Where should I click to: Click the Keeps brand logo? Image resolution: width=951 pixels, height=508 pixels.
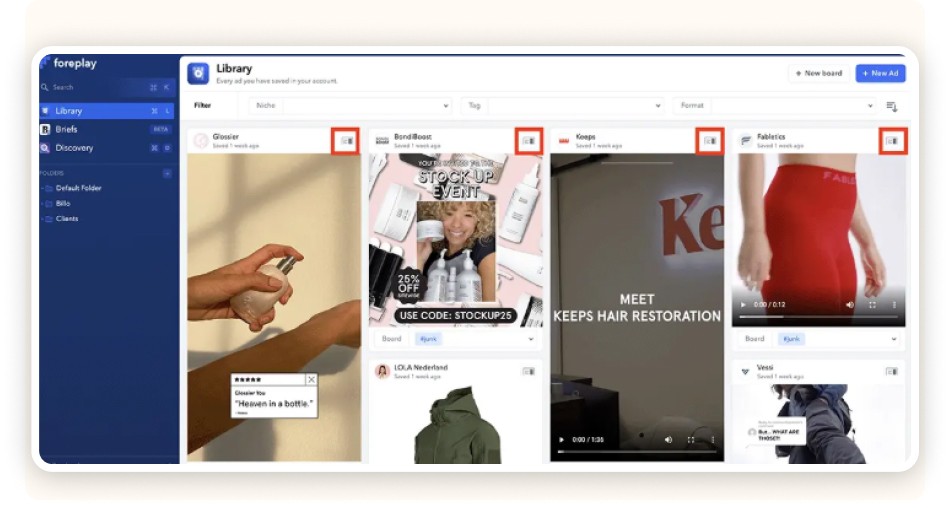point(564,141)
